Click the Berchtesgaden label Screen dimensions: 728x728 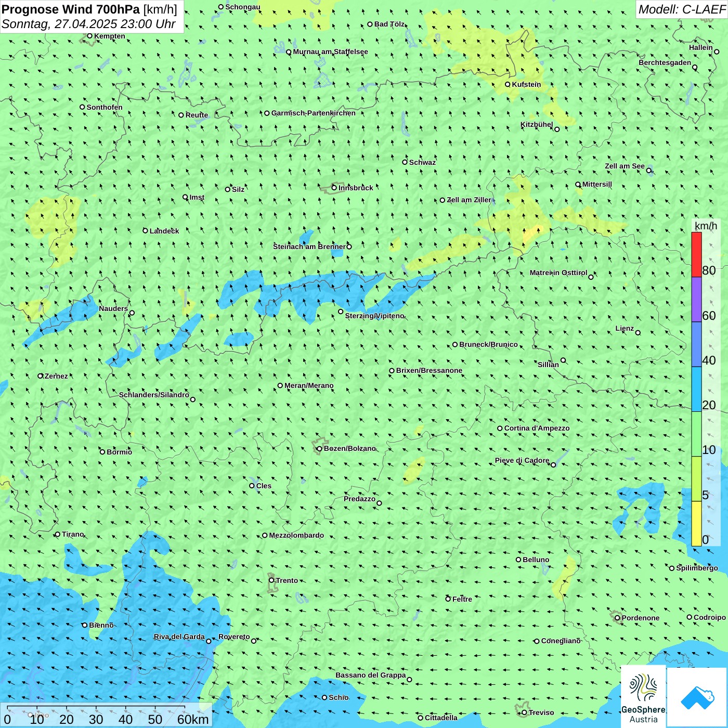[x=665, y=62]
